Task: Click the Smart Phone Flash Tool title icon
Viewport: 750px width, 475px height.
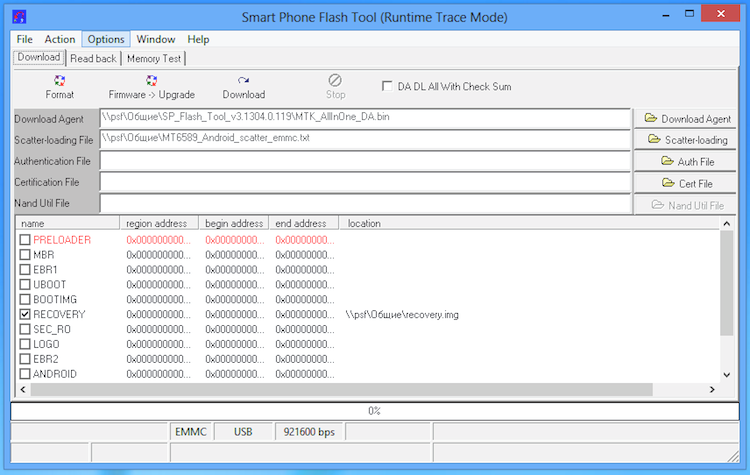Action: (19, 17)
